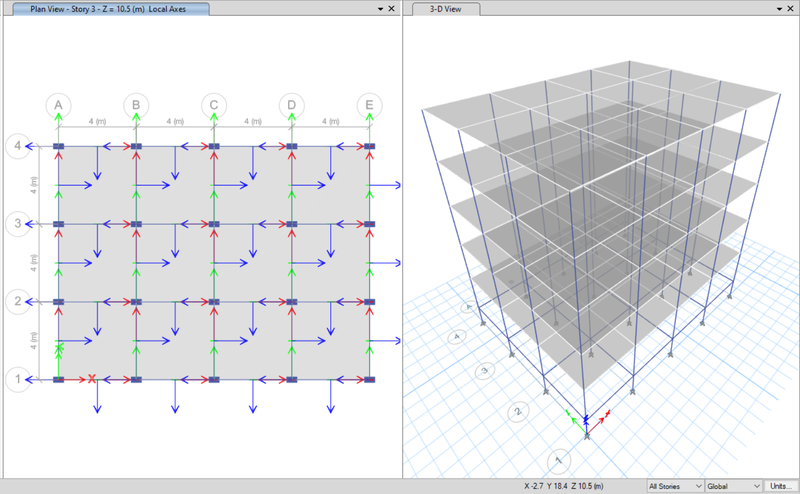Click the 4 (m) dimension between grids 3 and 2
This screenshot has height=494, width=800.
pyautogui.click(x=34, y=263)
